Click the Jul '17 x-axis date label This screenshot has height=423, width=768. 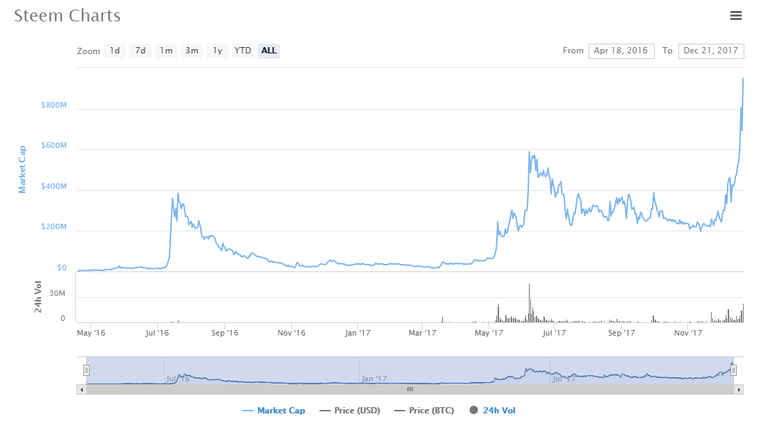click(x=554, y=333)
